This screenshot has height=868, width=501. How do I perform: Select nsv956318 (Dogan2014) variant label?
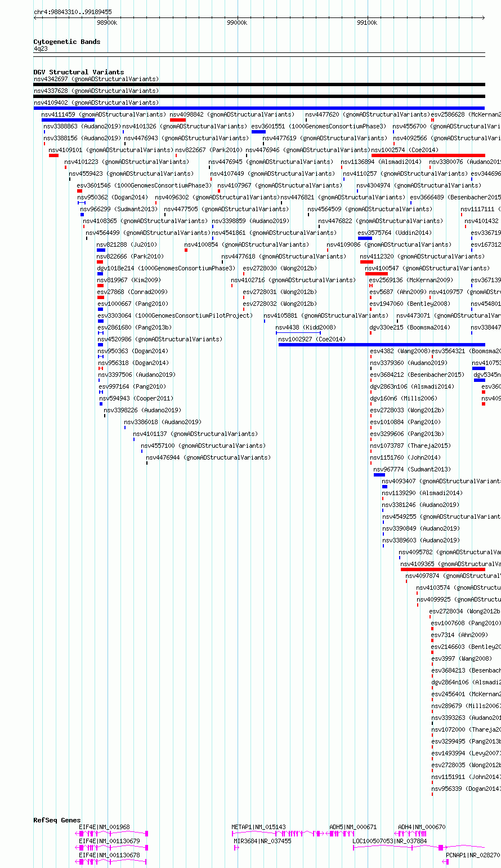pyautogui.click(x=133, y=363)
